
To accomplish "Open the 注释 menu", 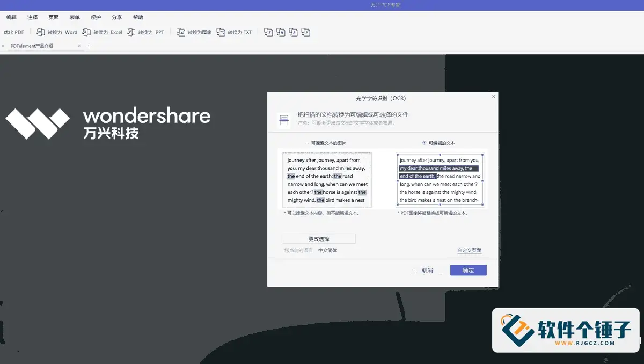I will click(32, 17).
